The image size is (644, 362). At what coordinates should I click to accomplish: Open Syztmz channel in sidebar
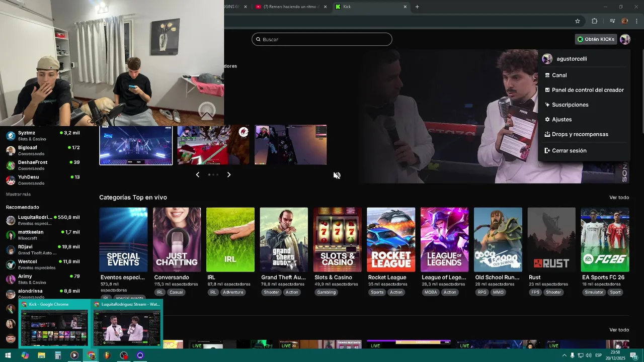43,135
